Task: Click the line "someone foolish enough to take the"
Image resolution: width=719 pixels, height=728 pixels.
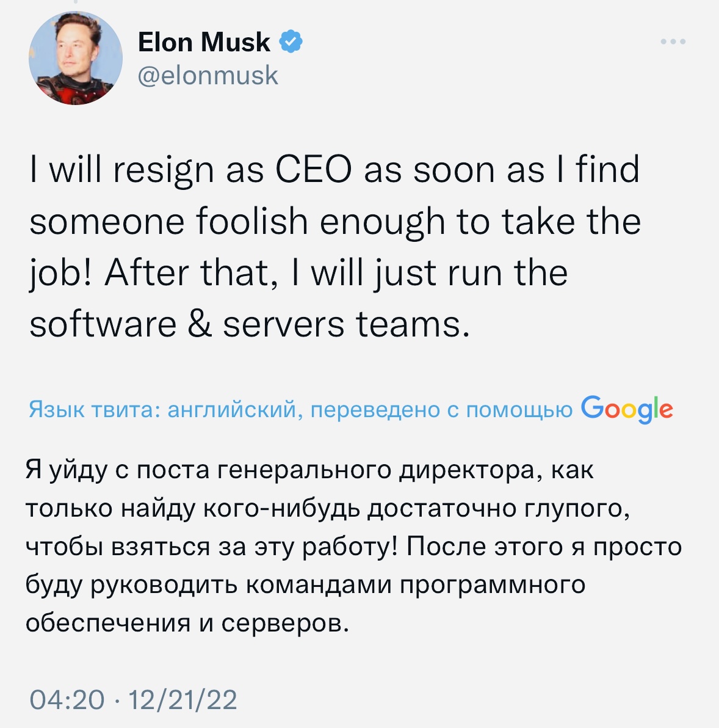Action: click(335, 222)
